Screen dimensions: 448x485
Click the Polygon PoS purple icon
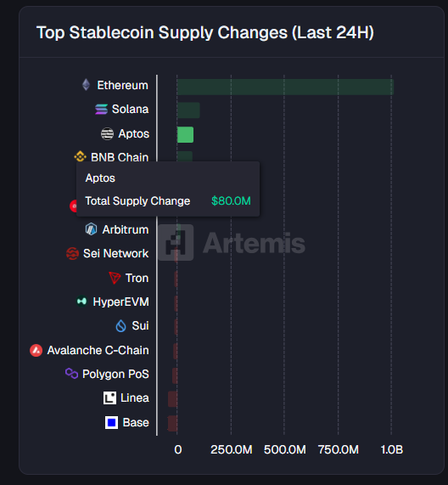pos(71,374)
